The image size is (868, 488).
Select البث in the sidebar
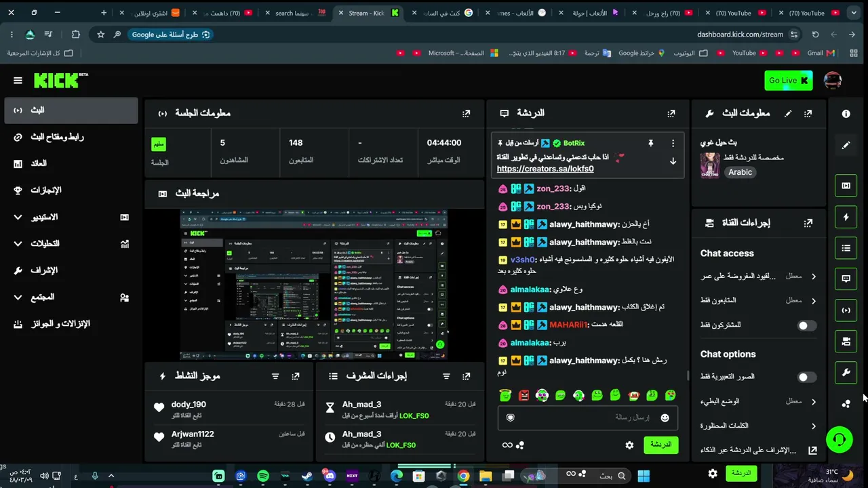pyautogui.click(x=71, y=110)
